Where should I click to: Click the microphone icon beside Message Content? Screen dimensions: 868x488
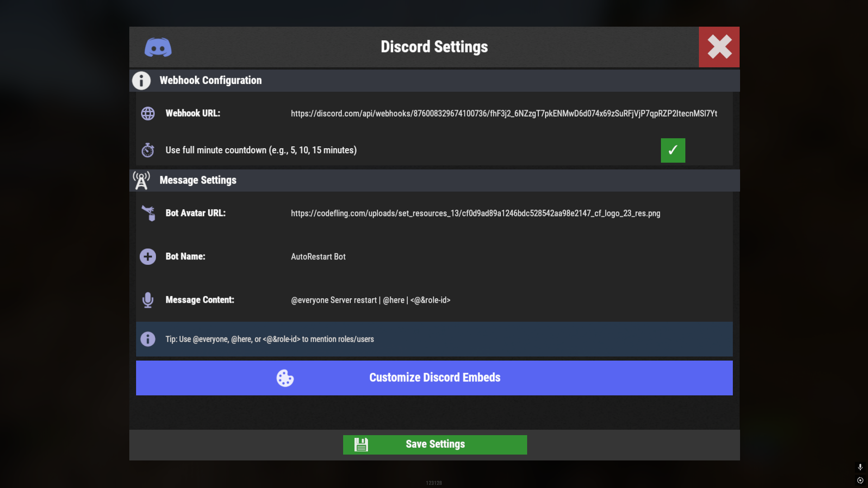point(148,300)
